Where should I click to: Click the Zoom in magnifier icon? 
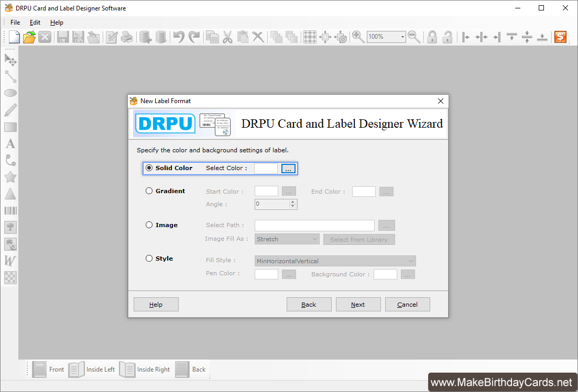(x=358, y=37)
